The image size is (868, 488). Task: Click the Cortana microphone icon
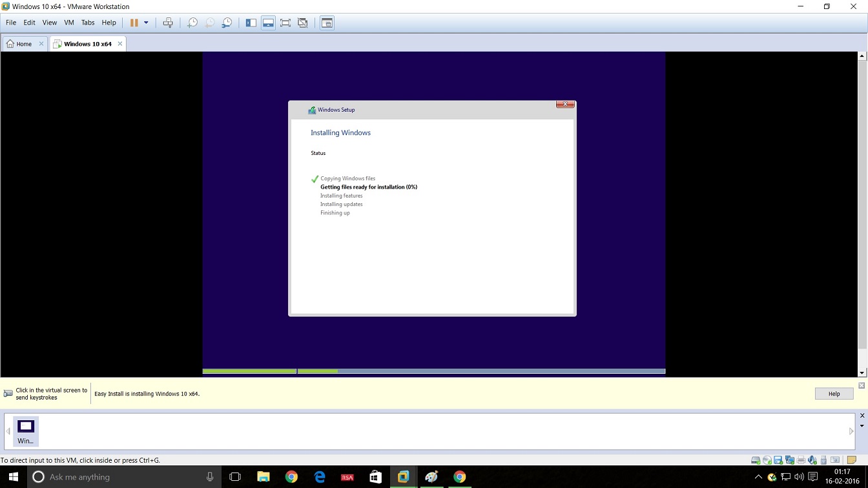tap(210, 477)
